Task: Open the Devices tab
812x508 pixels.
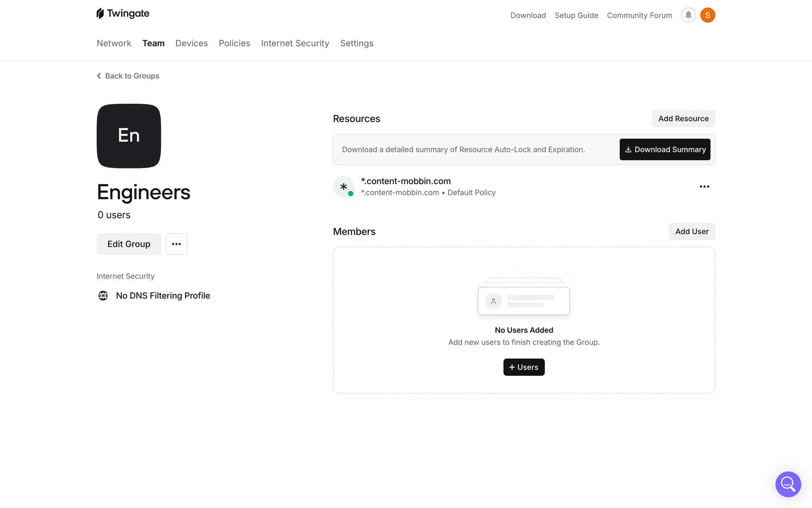Action: click(192, 43)
